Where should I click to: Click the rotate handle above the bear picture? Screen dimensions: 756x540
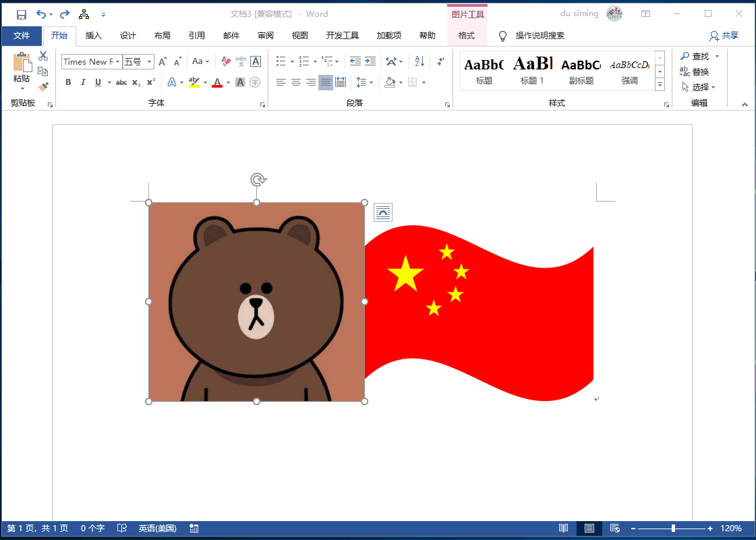pyautogui.click(x=258, y=180)
